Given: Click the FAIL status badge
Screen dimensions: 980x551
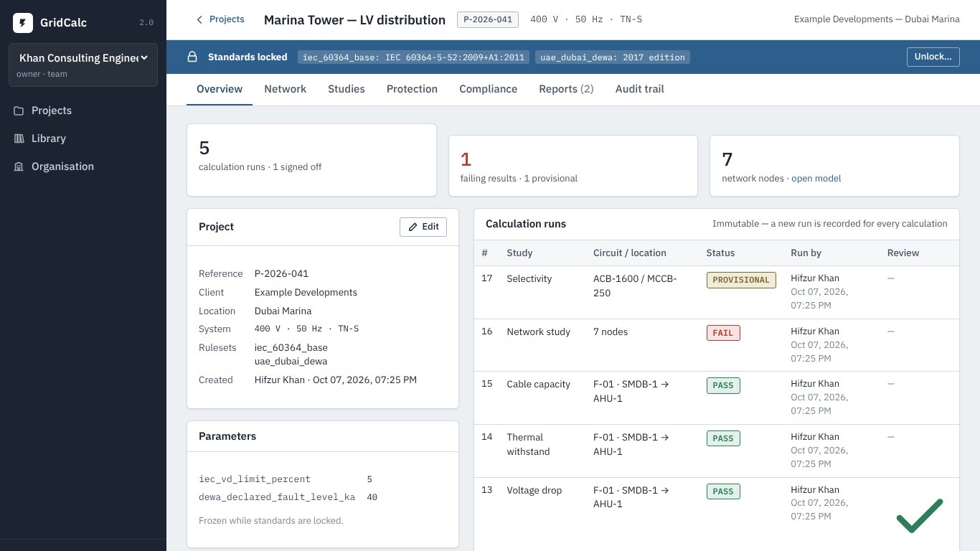Looking at the screenshot, I should pyautogui.click(x=723, y=333).
